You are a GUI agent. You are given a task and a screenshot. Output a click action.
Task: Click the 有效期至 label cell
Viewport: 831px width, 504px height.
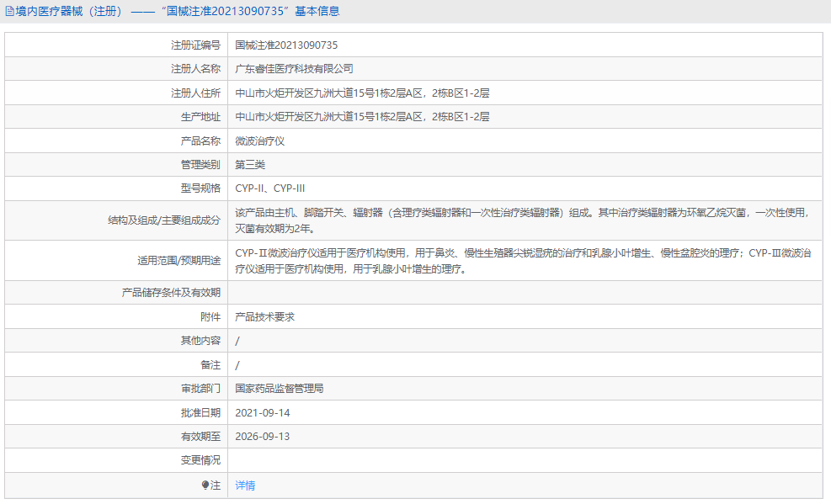point(116,437)
